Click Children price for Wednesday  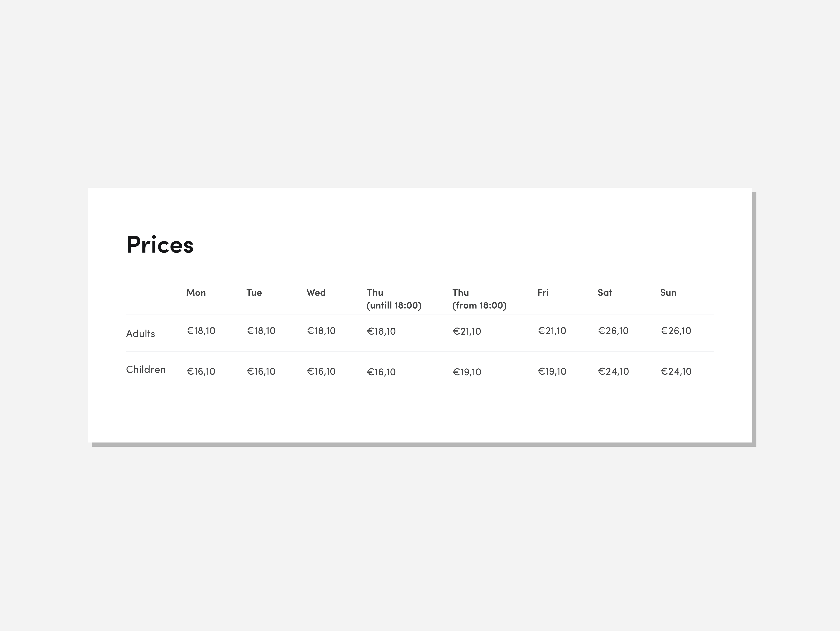tap(321, 371)
